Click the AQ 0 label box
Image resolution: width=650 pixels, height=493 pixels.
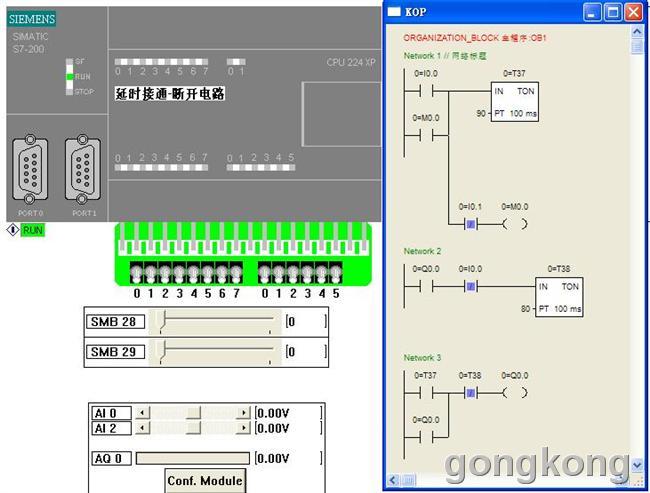coord(111,458)
